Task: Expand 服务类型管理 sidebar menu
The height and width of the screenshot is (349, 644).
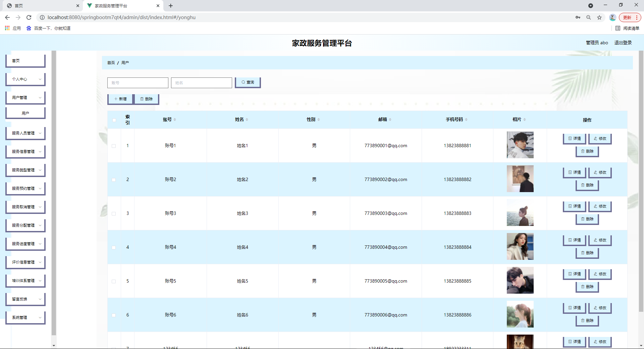Action: click(x=25, y=170)
